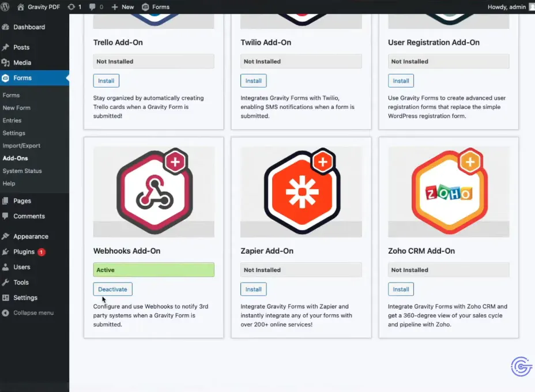Click the Zoho CRM Add-On logo
Viewport: 535px width, 392px height.
point(449,191)
